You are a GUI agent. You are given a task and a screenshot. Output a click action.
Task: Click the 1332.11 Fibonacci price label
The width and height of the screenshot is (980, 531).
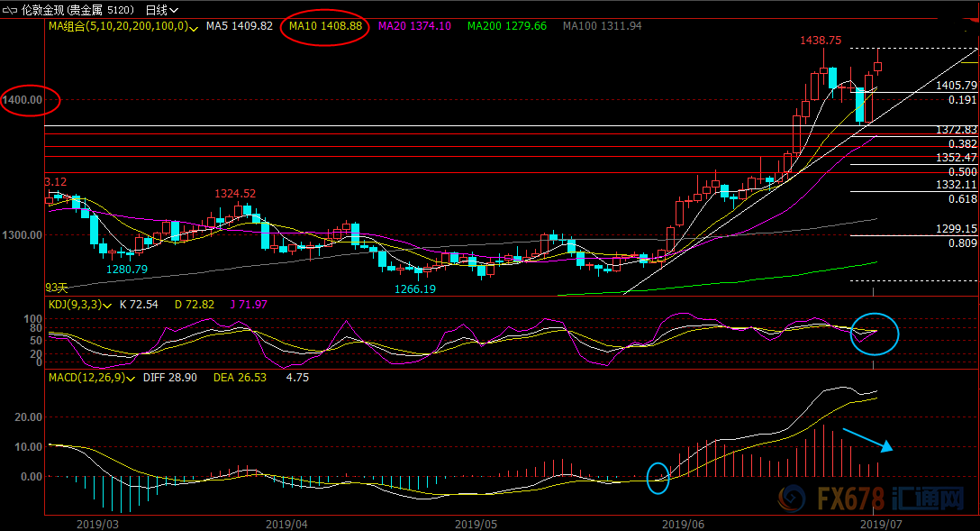(957, 185)
